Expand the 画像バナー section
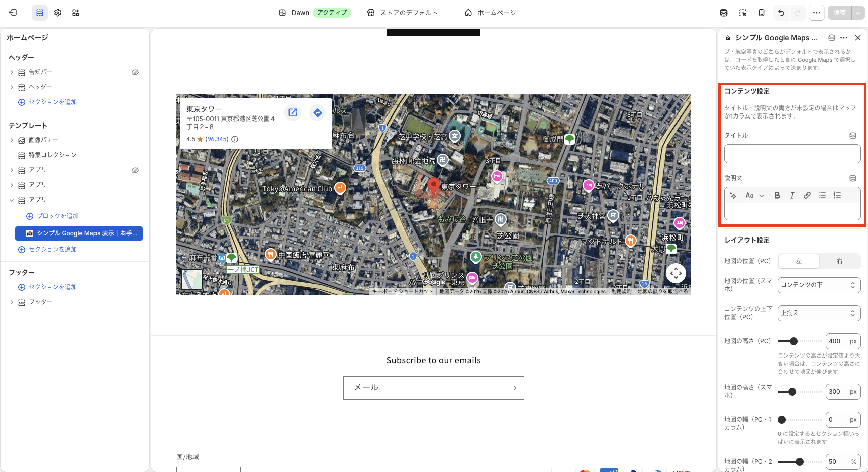 [12, 140]
